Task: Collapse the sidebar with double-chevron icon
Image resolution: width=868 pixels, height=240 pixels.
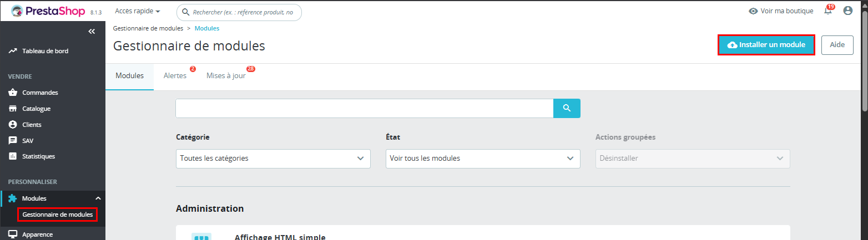Action: (92, 32)
